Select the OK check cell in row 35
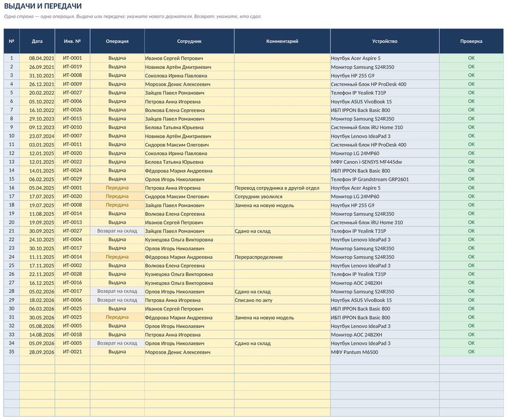The image size is (507, 420). pos(471,352)
